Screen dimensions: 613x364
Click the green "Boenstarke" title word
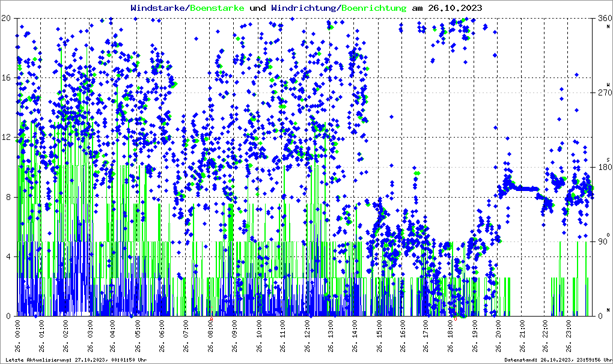point(218,8)
